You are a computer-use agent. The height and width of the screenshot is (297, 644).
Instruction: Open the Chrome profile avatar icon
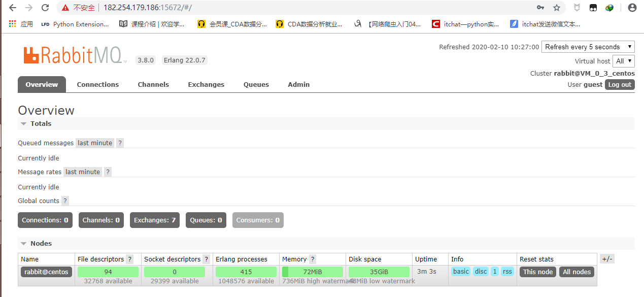(x=632, y=8)
